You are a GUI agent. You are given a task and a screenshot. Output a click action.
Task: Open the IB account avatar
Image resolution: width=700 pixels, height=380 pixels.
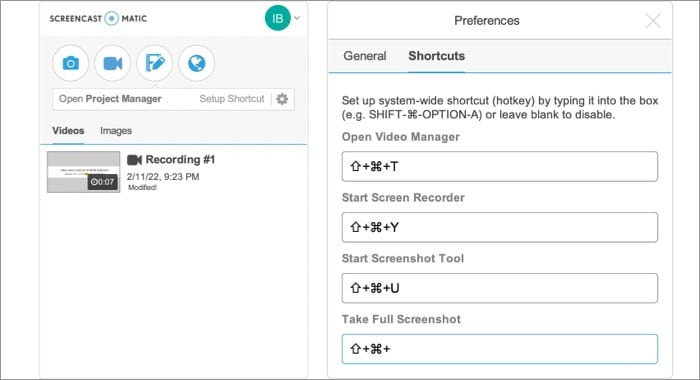(x=278, y=18)
